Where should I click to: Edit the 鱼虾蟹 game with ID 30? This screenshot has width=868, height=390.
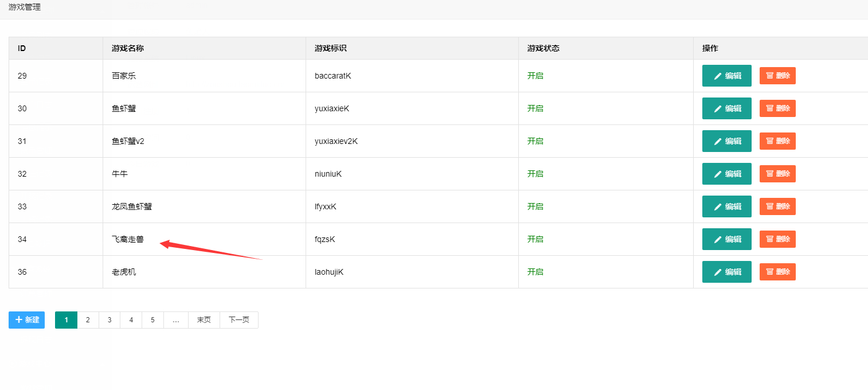point(726,108)
